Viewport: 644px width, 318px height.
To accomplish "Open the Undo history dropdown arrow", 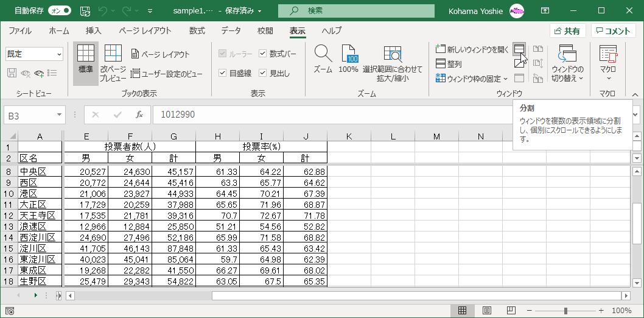I will coord(113,11).
